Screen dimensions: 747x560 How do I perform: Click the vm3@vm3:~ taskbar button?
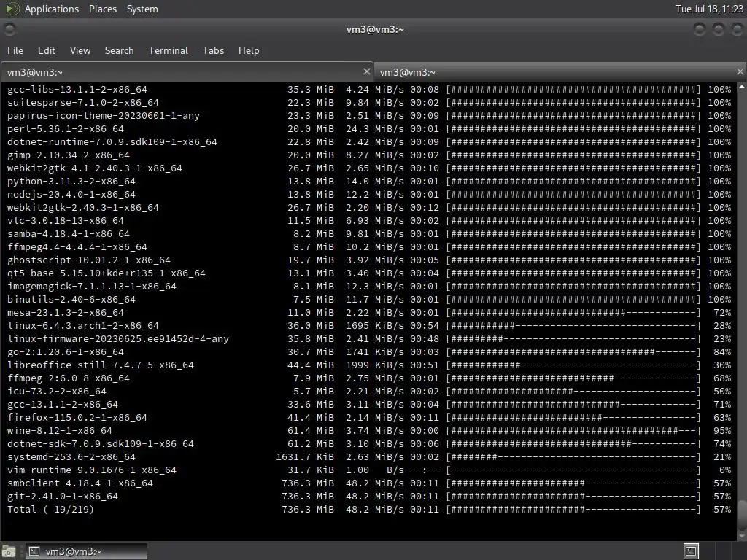click(86, 551)
